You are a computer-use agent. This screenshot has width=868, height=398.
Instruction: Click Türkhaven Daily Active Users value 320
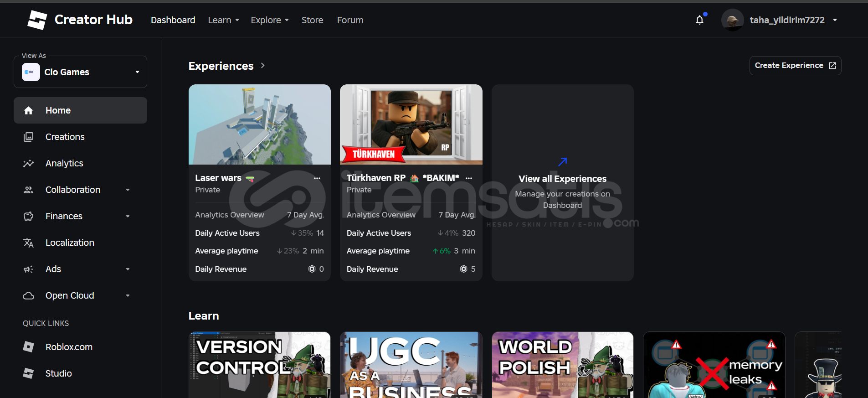tap(468, 233)
